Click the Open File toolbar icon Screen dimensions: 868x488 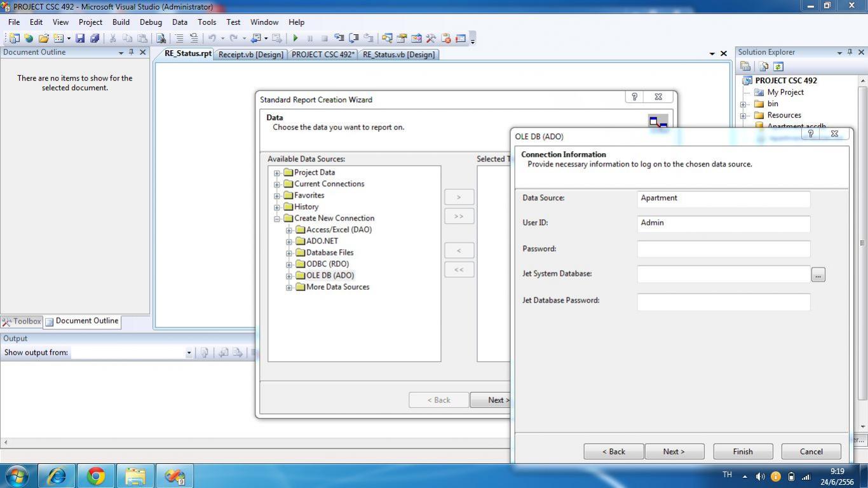[x=43, y=38]
